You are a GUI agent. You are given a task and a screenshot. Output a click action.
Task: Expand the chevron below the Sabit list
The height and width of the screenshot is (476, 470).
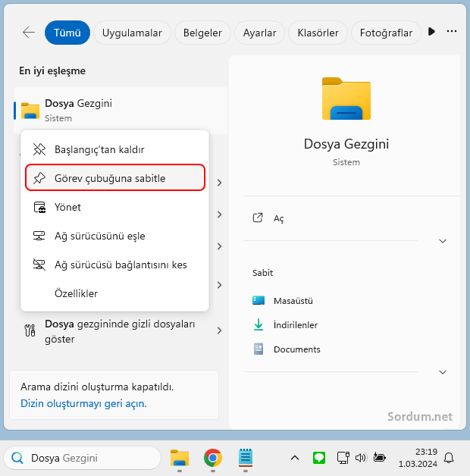coord(443,372)
